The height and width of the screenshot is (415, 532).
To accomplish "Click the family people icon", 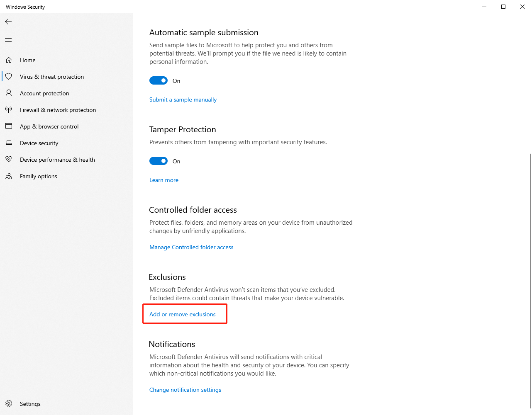I will click(9, 176).
